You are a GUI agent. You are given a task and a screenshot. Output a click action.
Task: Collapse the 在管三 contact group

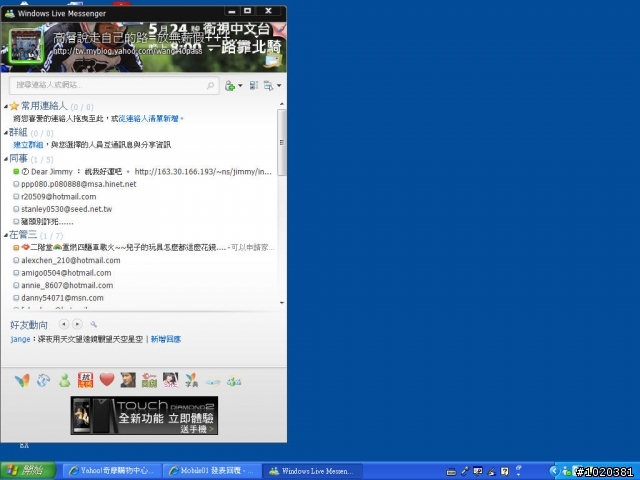(x=6, y=235)
